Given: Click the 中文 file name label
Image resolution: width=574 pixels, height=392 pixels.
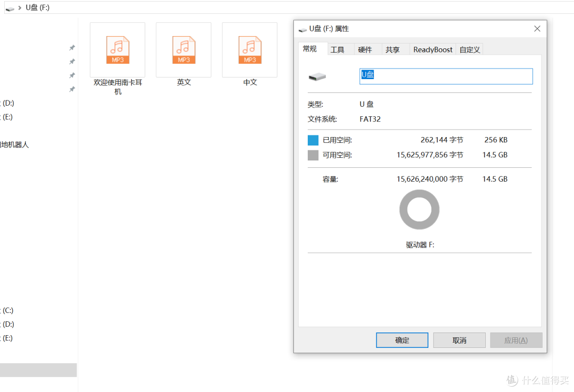Looking at the screenshot, I should pos(250,82).
